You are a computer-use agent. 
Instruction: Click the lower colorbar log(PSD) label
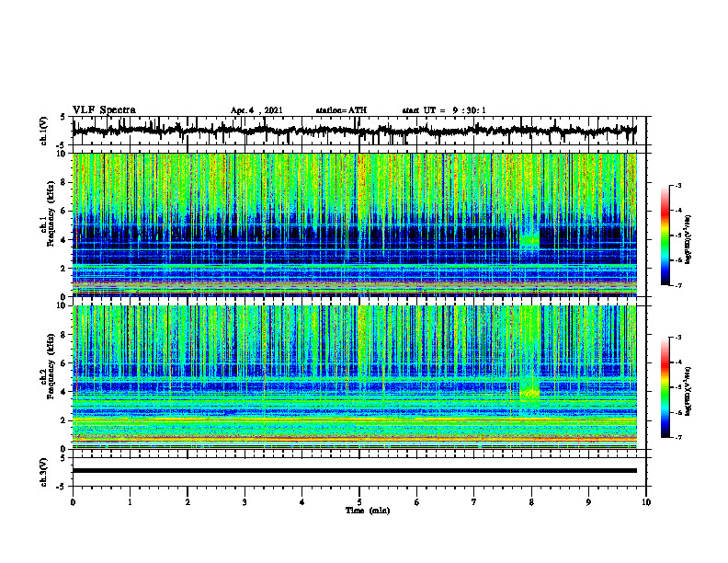688,392
